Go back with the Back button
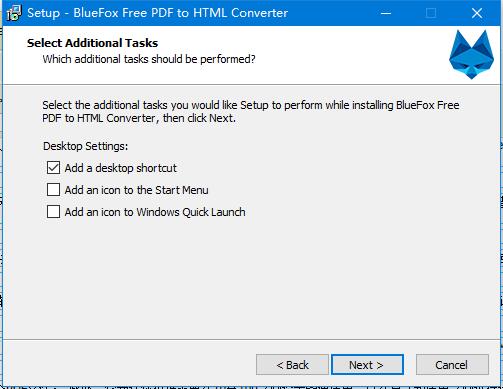 [292, 365]
